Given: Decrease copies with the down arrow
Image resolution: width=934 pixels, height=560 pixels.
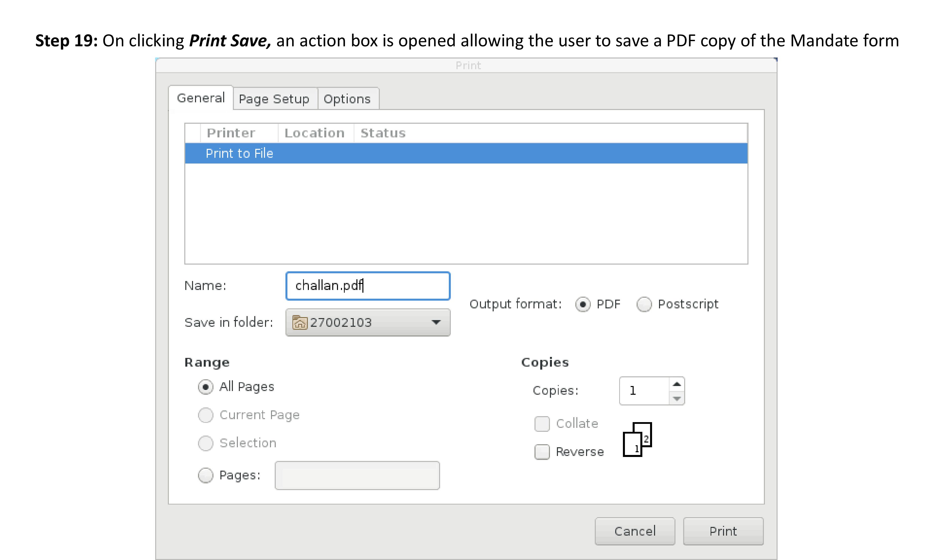Looking at the screenshot, I should coord(677,398).
